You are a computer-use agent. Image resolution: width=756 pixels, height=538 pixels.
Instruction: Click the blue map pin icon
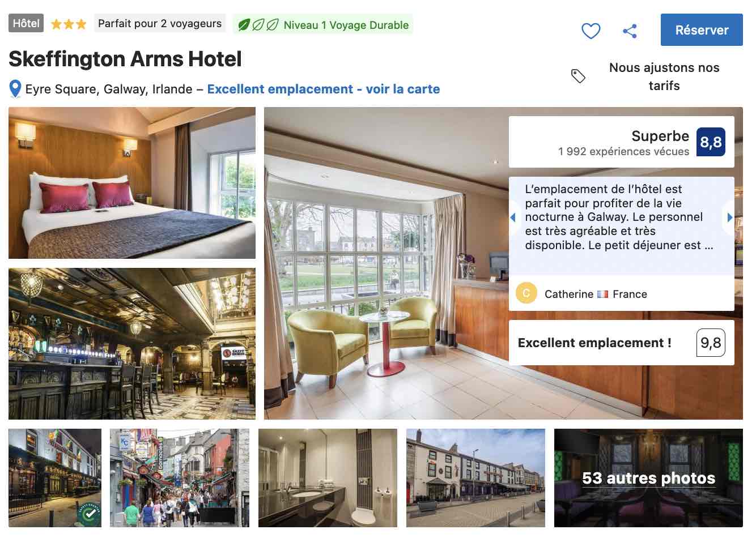(x=15, y=89)
